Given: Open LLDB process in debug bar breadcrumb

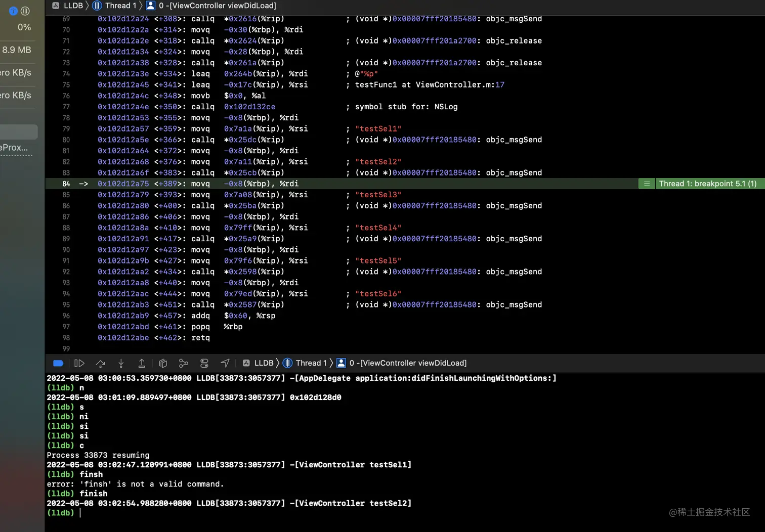Looking at the screenshot, I should click(259, 363).
